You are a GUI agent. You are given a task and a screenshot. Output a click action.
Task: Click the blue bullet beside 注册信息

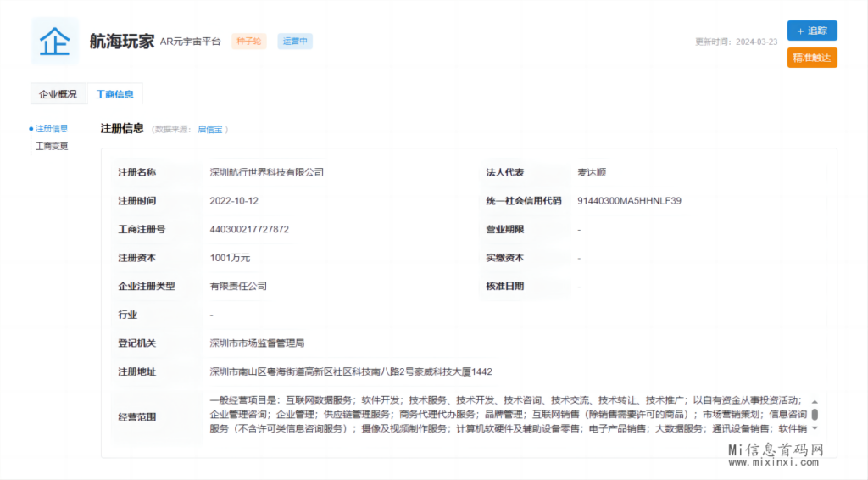tap(31, 129)
